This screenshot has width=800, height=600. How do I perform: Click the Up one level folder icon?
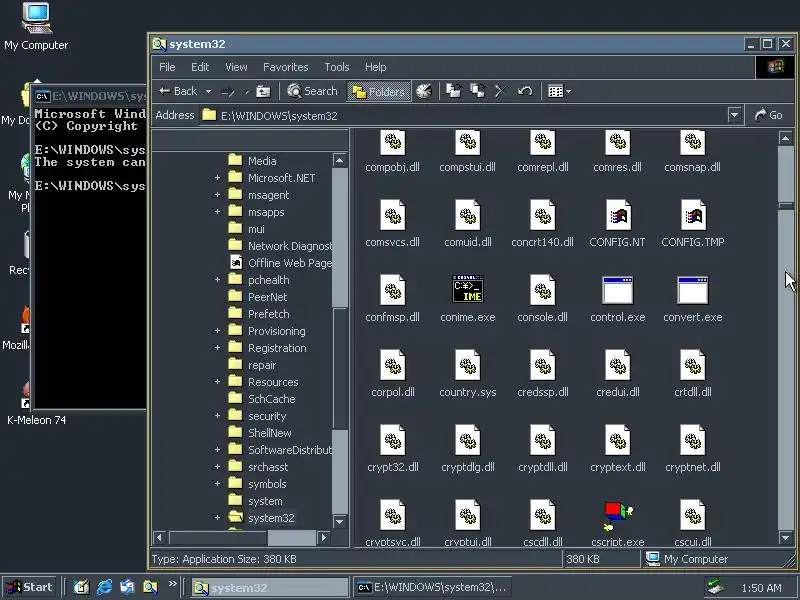pyautogui.click(x=263, y=92)
